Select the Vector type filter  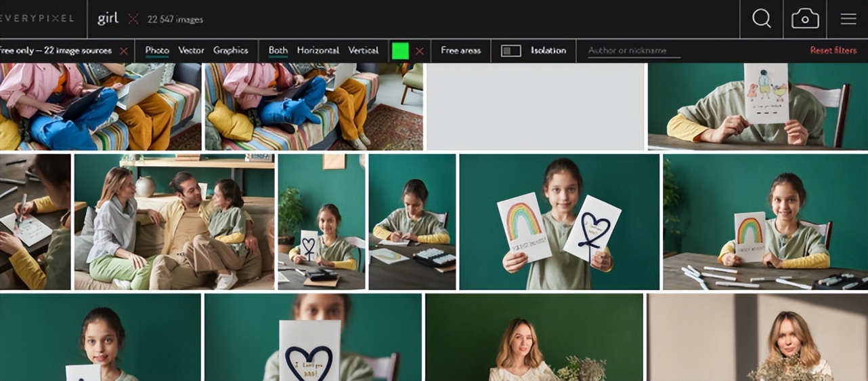[192, 51]
